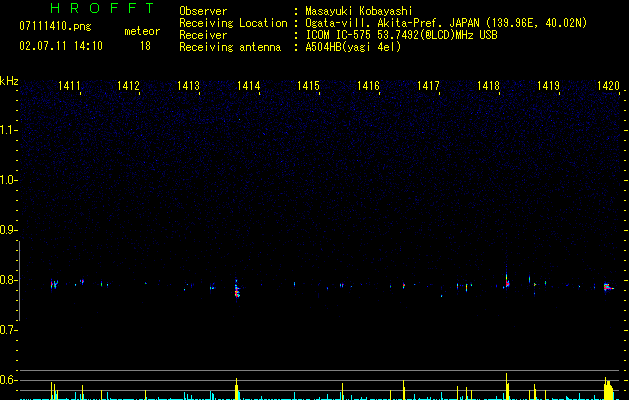Click the kHz axis unit label
The image size is (629, 400).
[x=9, y=81]
